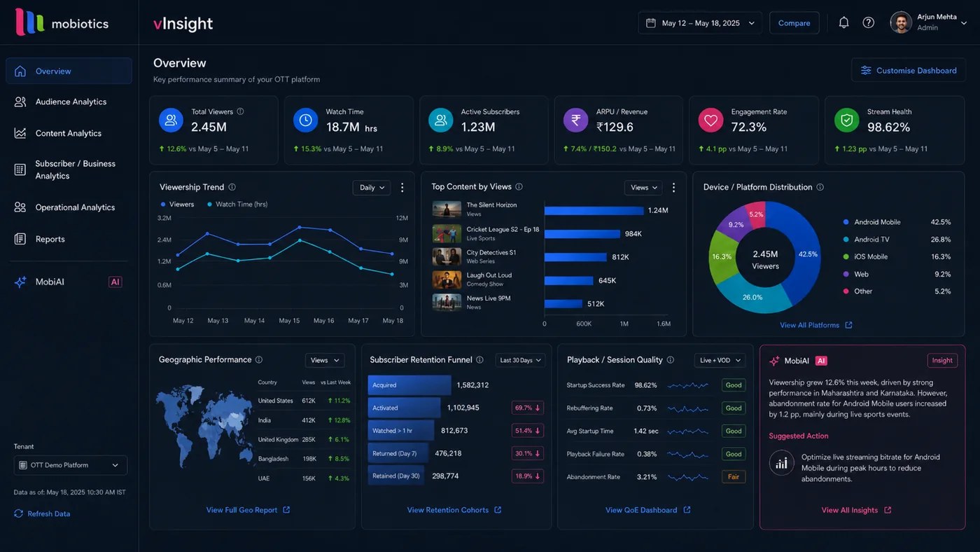
Task: Go to Audience Analytics
Action: pyautogui.click(x=69, y=102)
